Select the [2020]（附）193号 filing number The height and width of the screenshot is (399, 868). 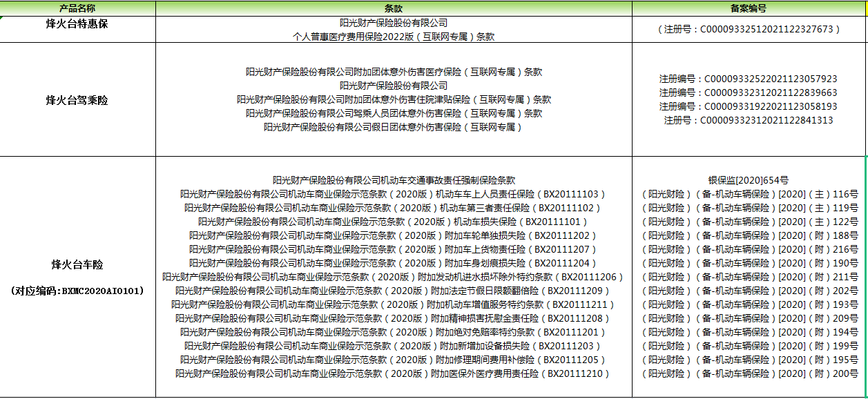click(749, 304)
